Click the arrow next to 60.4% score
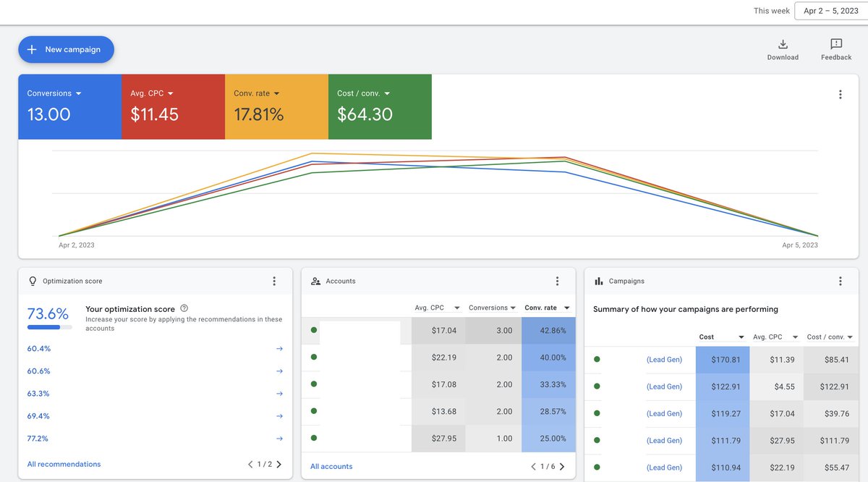The width and height of the screenshot is (868, 482). coord(279,349)
